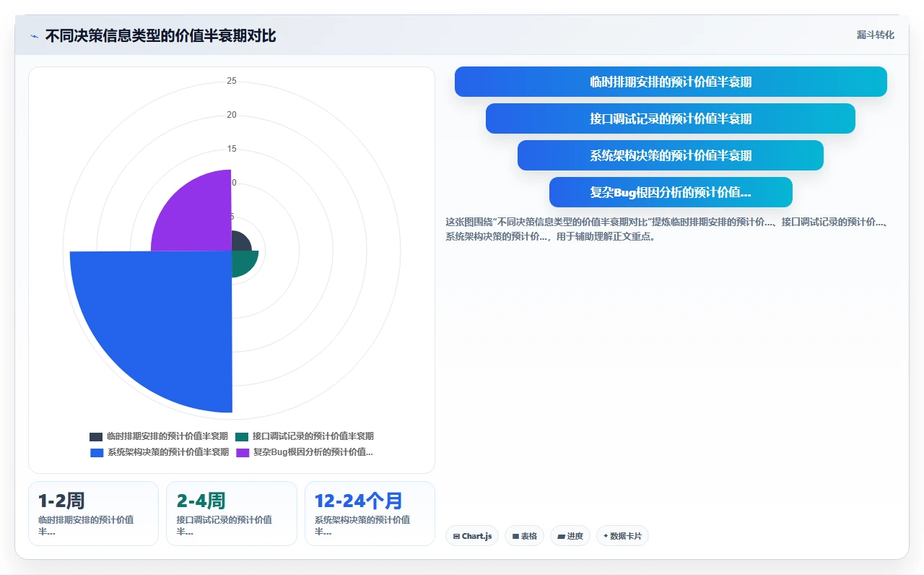Click the lightning icon beside the title

[34, 36]
